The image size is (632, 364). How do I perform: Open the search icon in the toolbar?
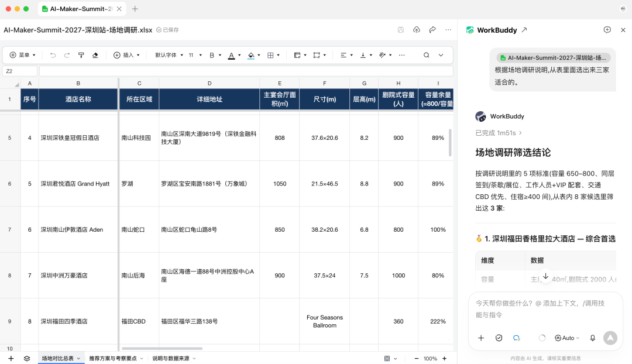pos(426,55)
